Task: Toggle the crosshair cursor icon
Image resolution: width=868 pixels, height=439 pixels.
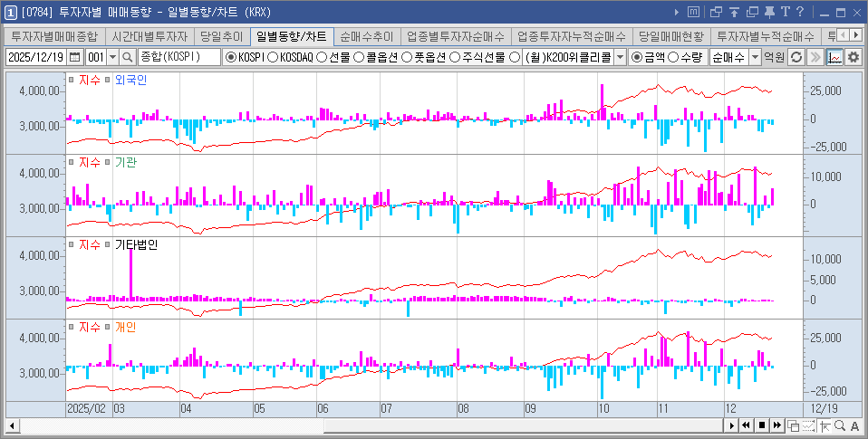Action: [825, 425]
